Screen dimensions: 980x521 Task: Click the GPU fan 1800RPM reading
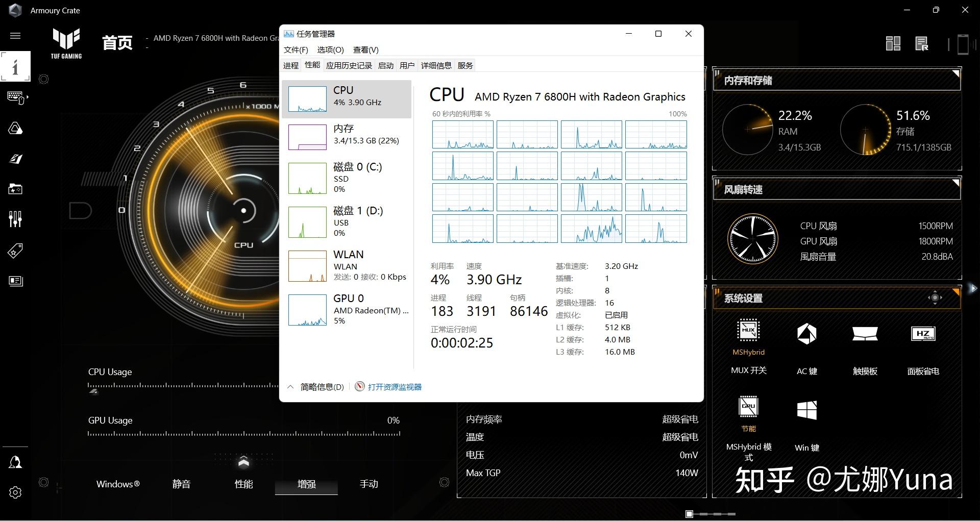936,241
